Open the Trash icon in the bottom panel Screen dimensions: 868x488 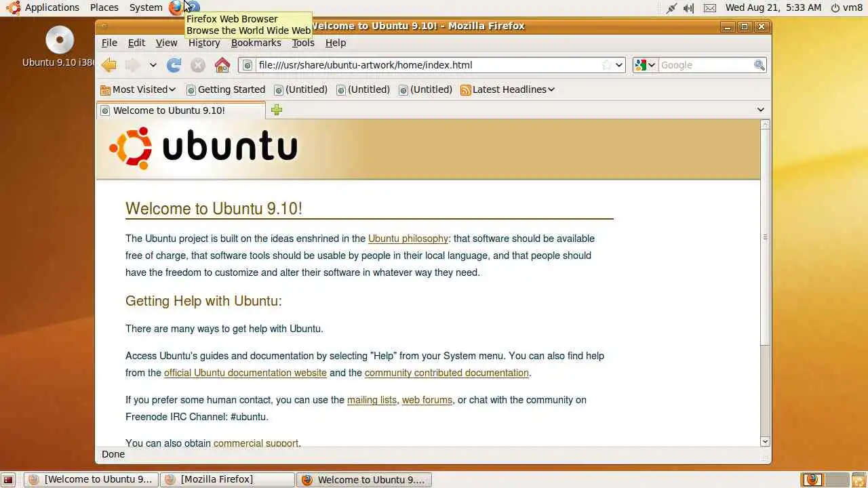(x=859, y=480)
